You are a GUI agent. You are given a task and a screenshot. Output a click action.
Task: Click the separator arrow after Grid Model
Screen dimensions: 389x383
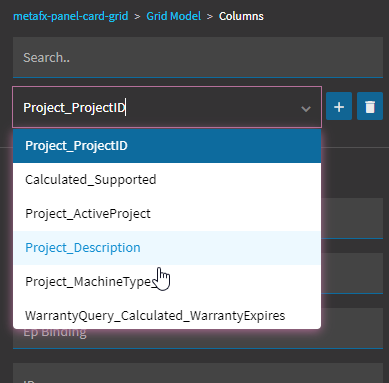(x=210, y=16)
